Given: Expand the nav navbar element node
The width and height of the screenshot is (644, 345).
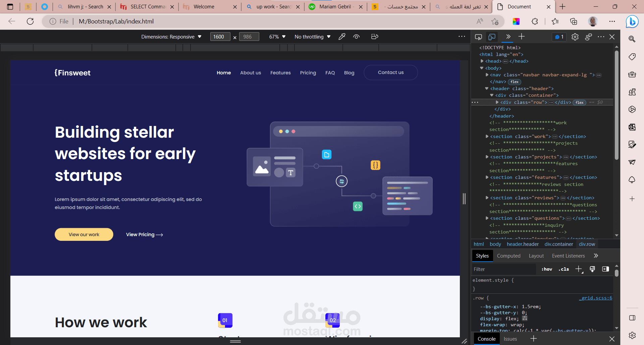Looking at the screenshot, I should pos(487,75).
